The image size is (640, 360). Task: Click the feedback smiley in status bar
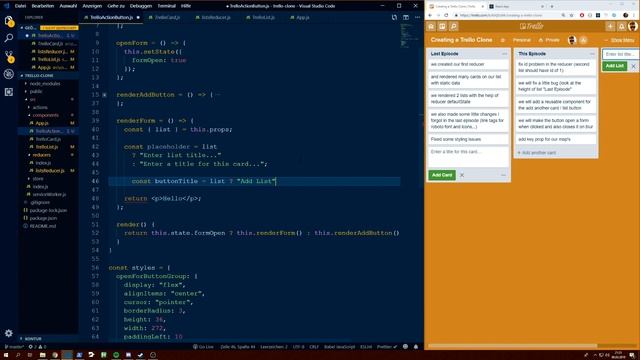coord(405,347)
